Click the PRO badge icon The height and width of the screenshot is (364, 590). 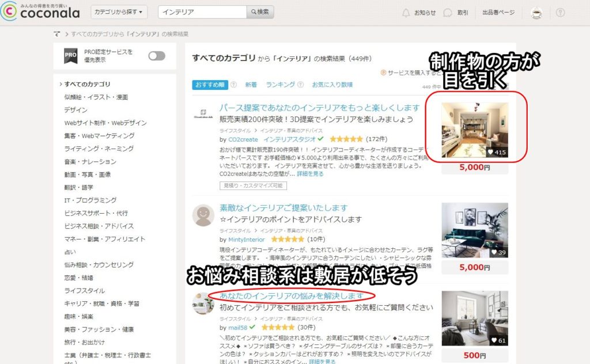(x=71, y=56)
